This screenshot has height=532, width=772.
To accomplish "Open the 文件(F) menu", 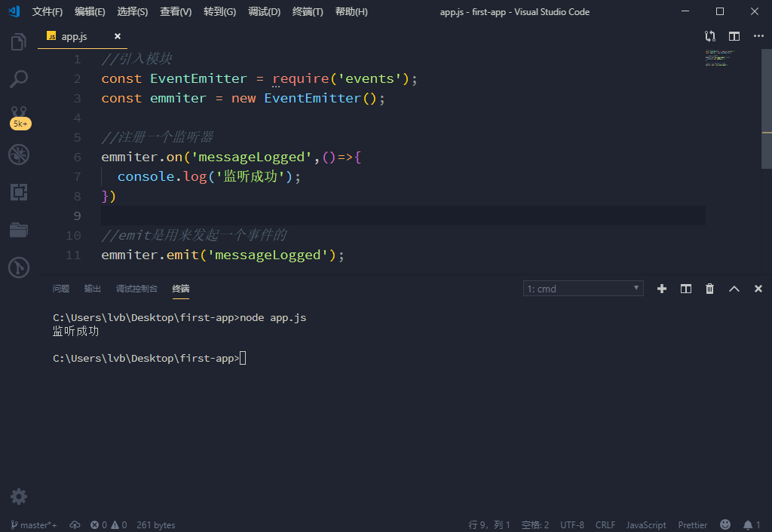I will point(47,12).
